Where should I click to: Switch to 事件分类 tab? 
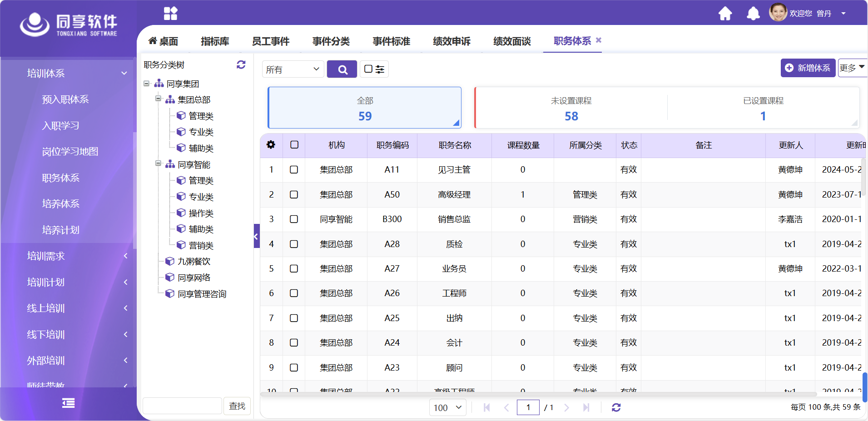click(331, 41)
